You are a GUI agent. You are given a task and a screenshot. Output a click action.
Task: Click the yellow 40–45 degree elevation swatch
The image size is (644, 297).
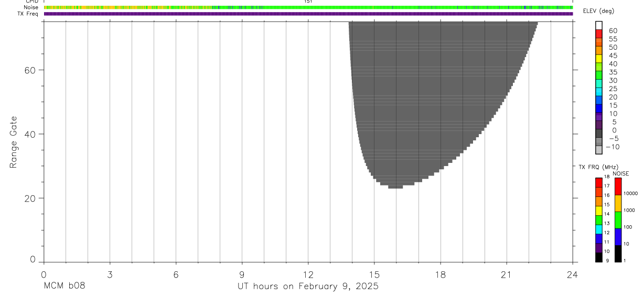coord(599,59)
